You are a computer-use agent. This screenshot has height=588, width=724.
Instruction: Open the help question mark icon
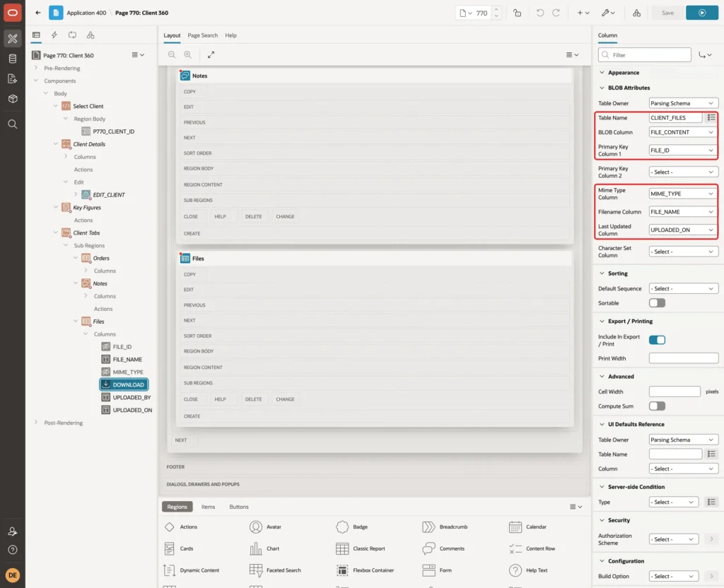point(13,550)
